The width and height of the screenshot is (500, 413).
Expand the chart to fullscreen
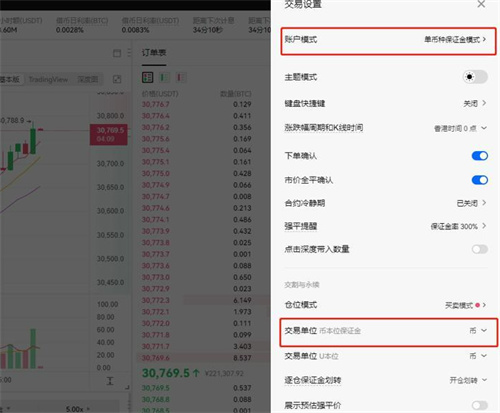click(x=117, y=79)
